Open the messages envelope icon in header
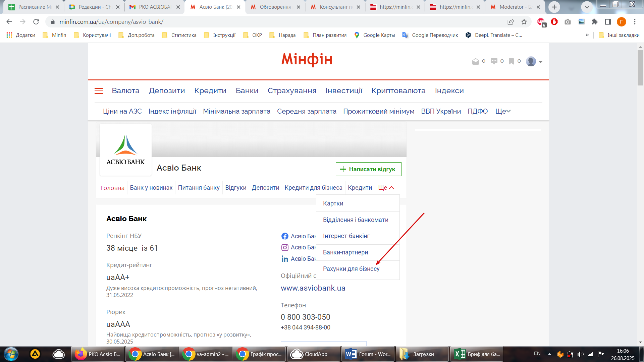The width and height of the screenshot is (644, 362). 475,61
